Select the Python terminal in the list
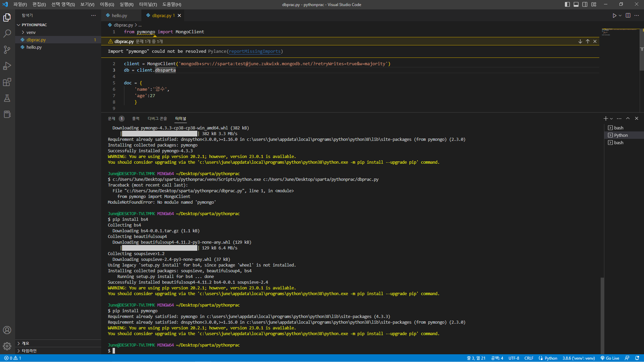The width and height of the screenshot is (644, 362). 624,135
